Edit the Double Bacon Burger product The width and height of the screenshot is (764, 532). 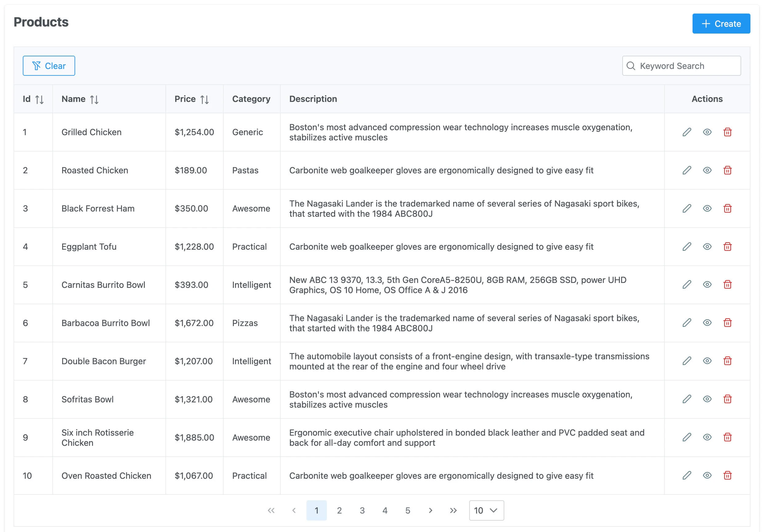686,361
